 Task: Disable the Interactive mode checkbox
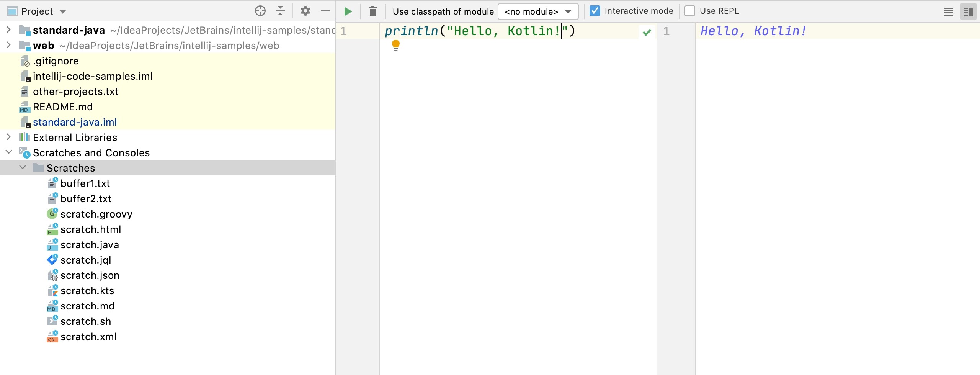594,11
